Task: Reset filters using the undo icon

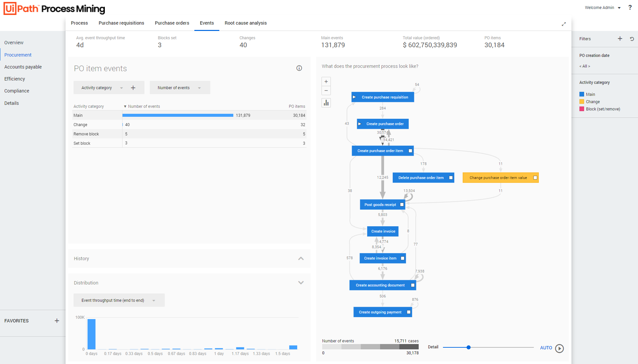Action: click(x=632, y=39)
